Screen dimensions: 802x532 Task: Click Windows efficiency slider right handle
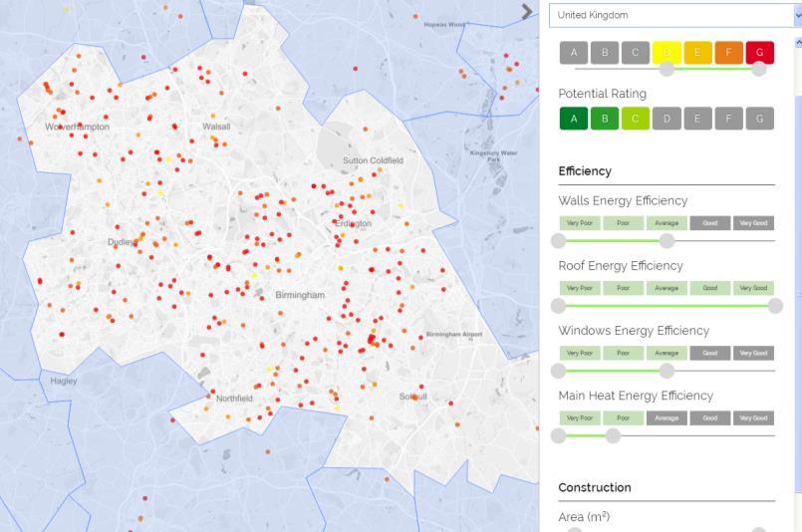tap(667, 371)
